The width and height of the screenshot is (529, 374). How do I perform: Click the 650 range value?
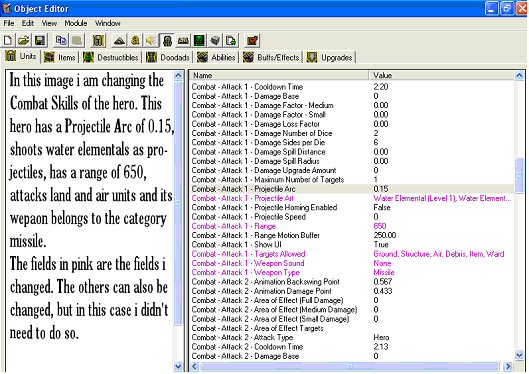[x=380, y=226]
